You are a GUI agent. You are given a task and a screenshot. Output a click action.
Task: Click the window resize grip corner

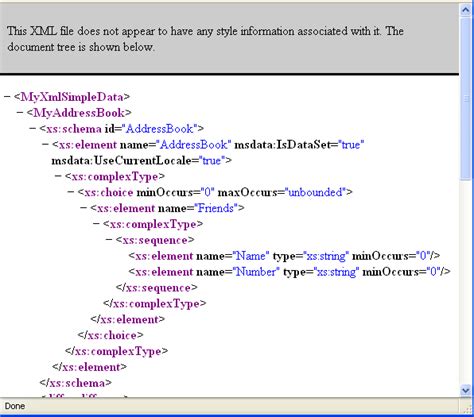468,408
